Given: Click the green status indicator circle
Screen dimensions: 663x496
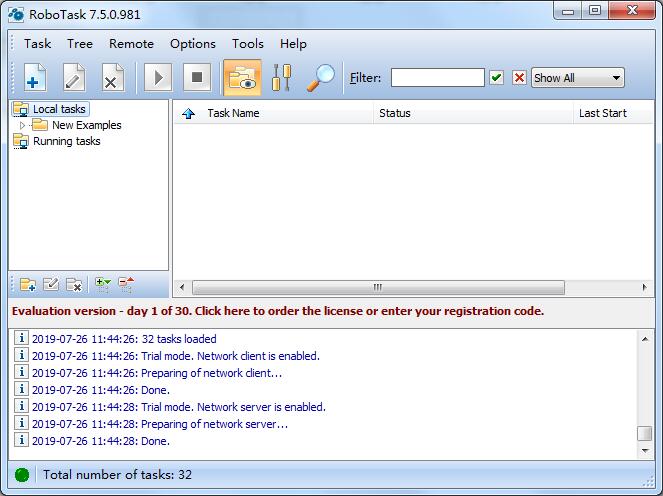Looking at the screenshot, I should (x=22, y=475).
